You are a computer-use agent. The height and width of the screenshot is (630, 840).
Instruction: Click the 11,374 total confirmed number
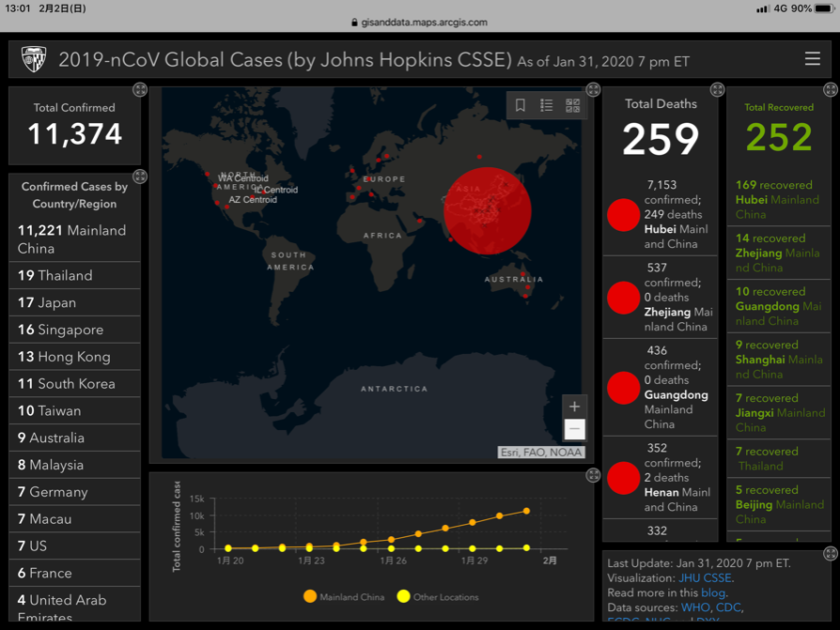tap(74, 134)
